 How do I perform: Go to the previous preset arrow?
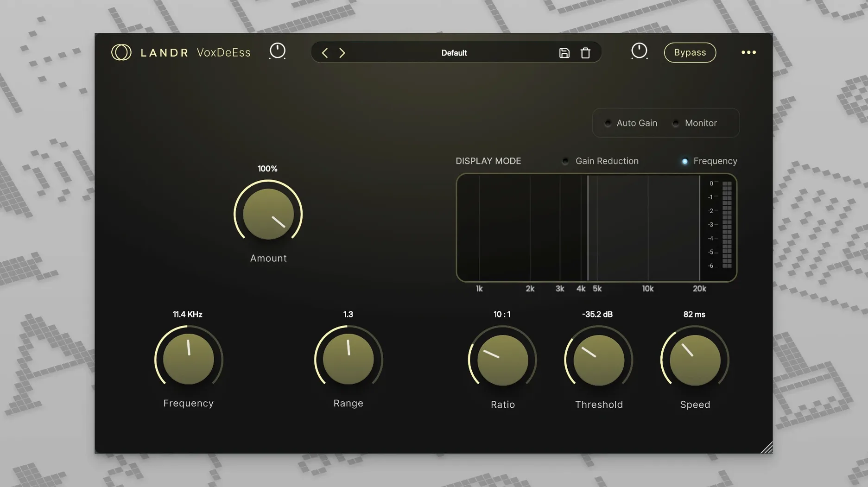tap(325, 53)
